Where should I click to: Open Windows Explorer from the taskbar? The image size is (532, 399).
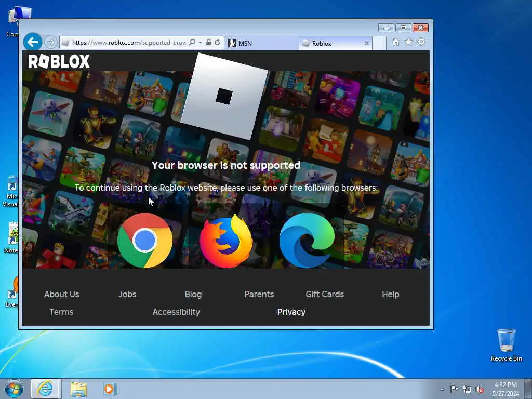click(79, 389)
